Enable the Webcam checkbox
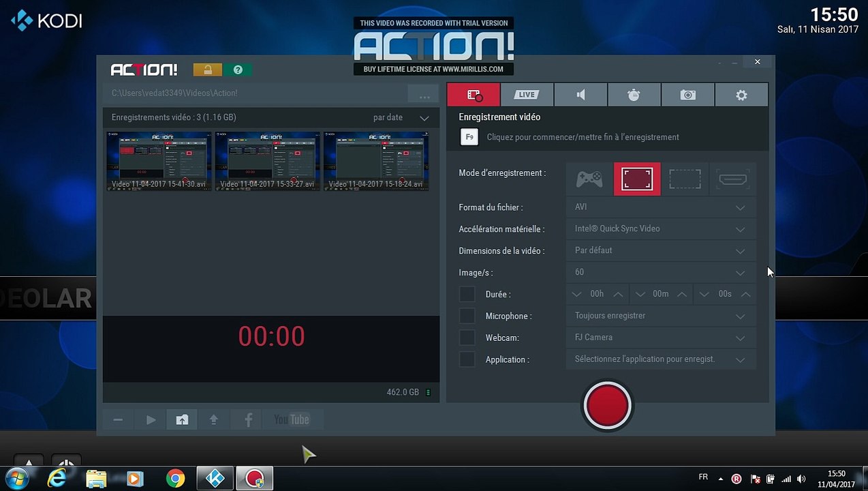Viewport: 868px width, 491px height. 467,338
